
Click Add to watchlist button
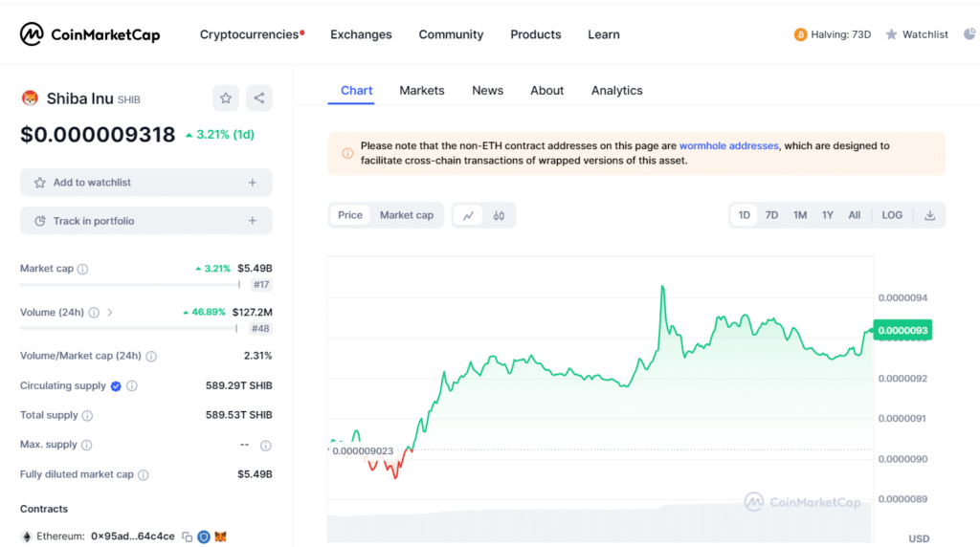(145, 183)
